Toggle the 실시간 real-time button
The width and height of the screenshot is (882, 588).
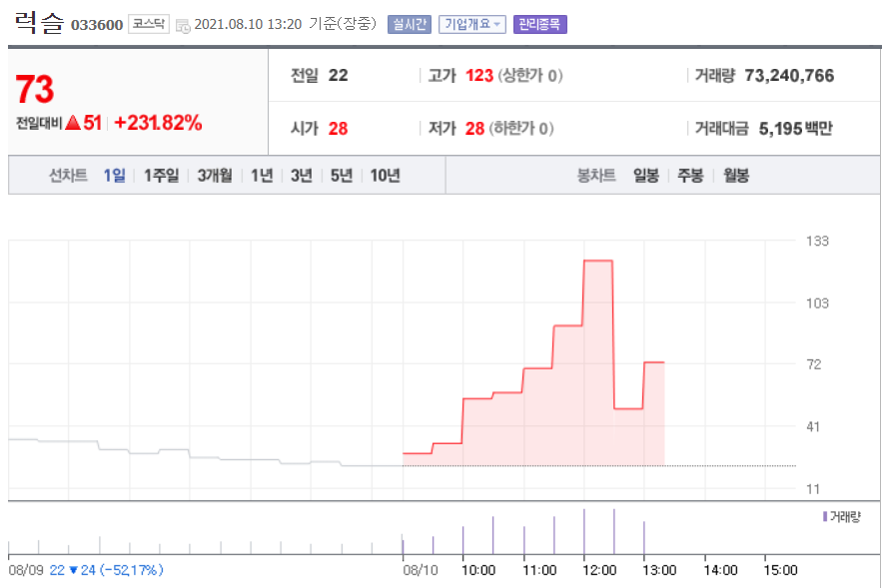pyautogui.click(x=410, y=24)
